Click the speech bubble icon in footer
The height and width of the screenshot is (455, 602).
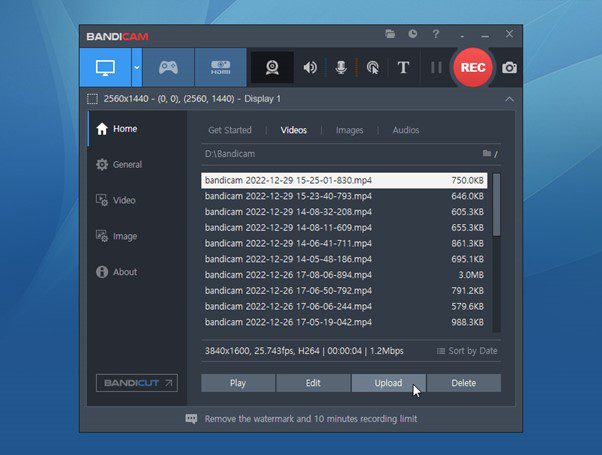tap(191, 419)
